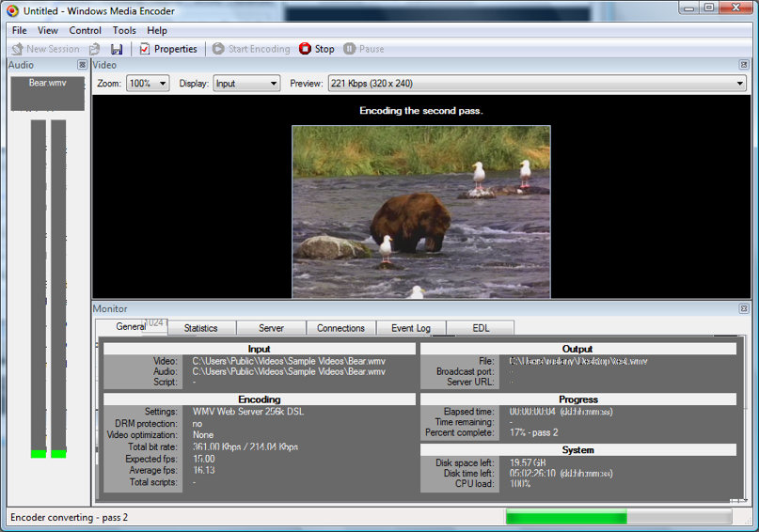
Task: Switch to the Statistics tab
Action: point(201,328)
